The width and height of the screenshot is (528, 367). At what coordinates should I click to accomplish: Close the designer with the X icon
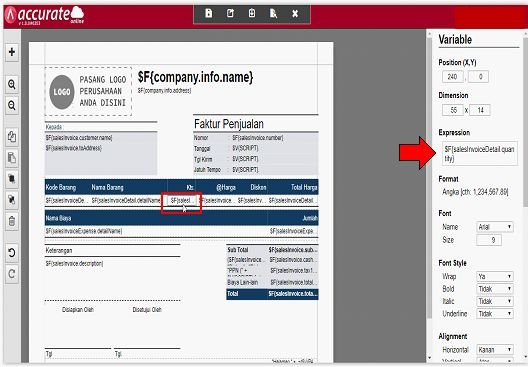pyautogui.click(x=295, y=13)
